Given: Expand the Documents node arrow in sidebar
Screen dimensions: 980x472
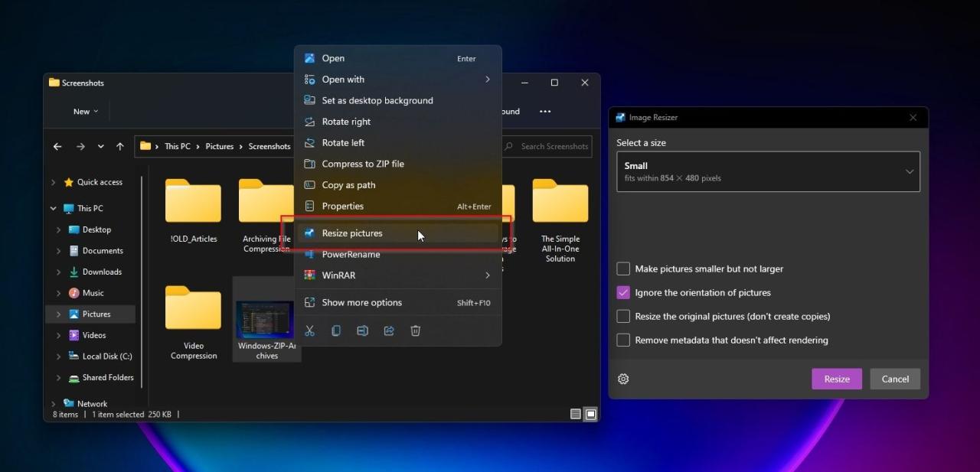Looking at the screenshot, I should click(59, 251).
